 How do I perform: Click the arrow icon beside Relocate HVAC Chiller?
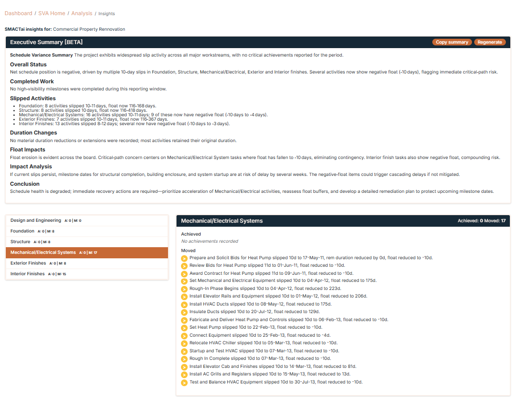(x=184, y=343)
